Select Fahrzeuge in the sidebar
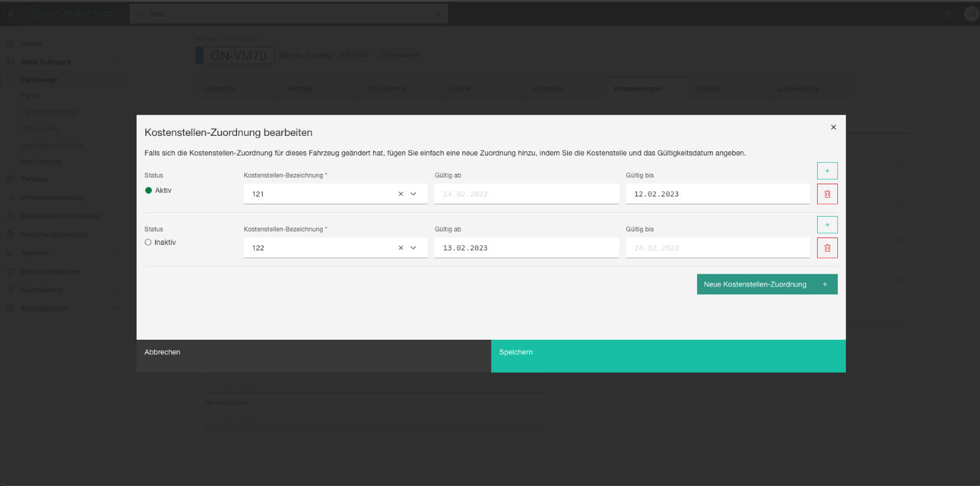The height and width of the screenshot is (486, 980). tap(39, 80)
